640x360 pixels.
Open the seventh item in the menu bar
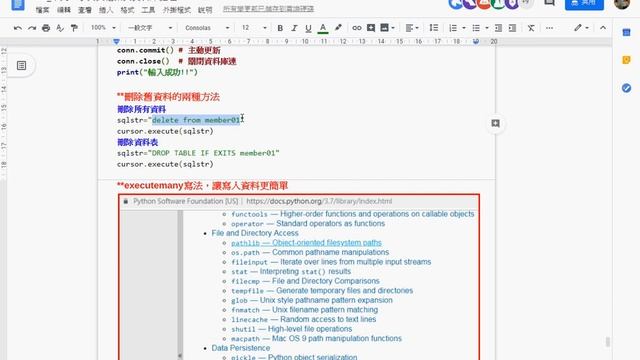pos(176,9)
